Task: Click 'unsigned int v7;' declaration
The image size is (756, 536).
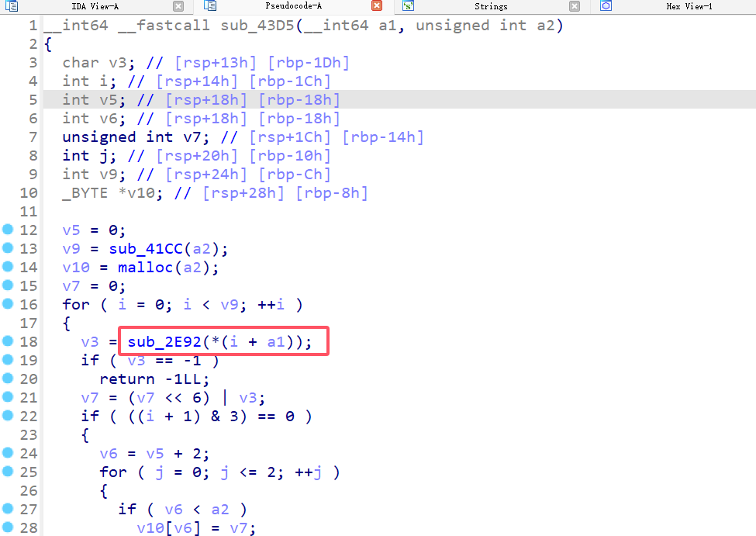Action: tap(136, 137)
